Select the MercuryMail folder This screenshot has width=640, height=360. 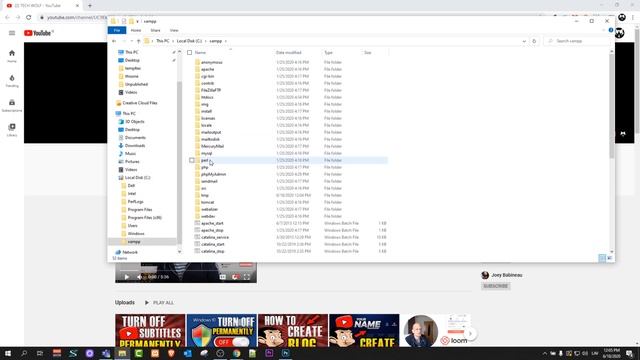(x=212, y=146)
